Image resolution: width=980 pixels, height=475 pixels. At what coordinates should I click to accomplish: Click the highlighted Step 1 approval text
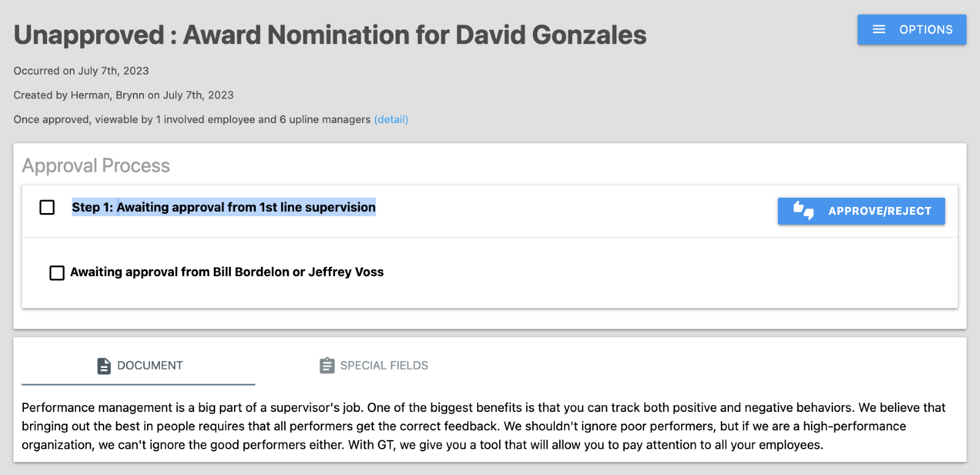(x=224, y=208)
